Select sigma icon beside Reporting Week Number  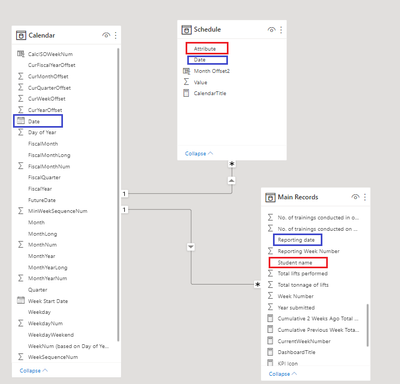coord(270,251)
